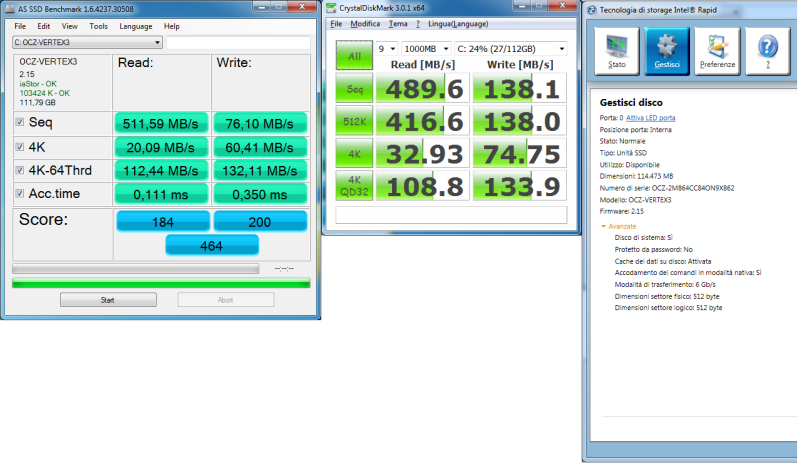Open the Modifica menu in CrystalDiskMark
The width and height of the screenshot is (799, 463).
pos(365,22)
